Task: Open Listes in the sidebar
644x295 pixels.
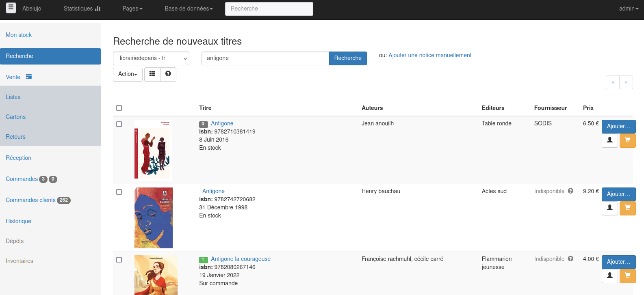Action: pos(13,97)
